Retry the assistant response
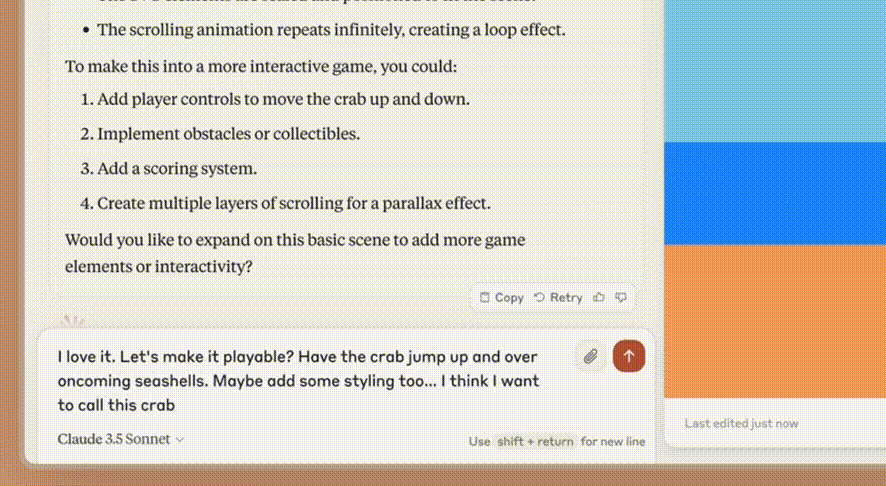The height and width of the screenshot is (486, 886). tap(558, 297)
